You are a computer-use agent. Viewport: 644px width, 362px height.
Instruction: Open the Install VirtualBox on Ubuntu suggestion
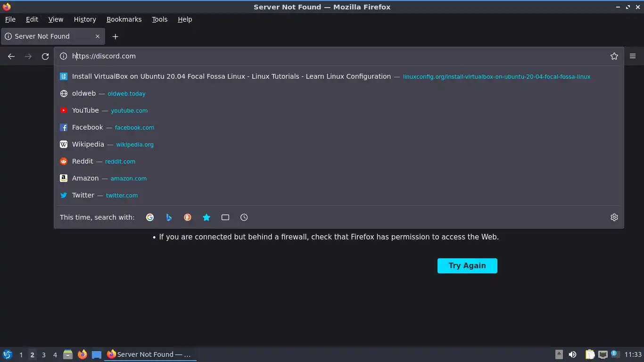[x=339, y=76]
